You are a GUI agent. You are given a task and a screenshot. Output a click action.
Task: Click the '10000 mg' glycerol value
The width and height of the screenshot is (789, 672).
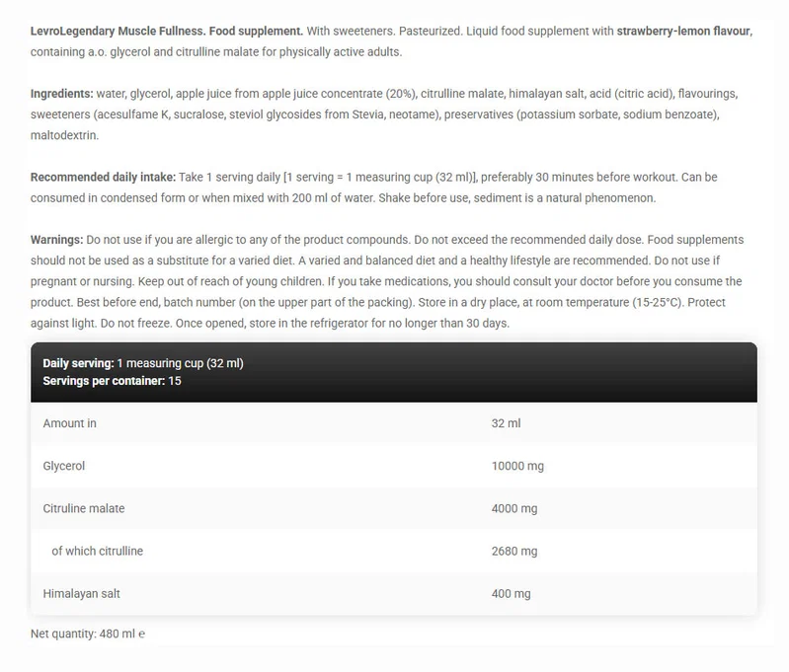click(x=517, y=467)
